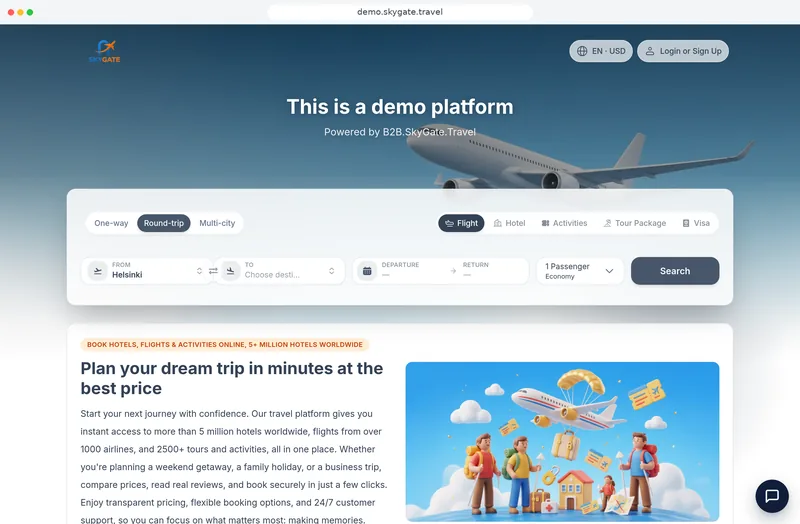Click the demo.skygate.travel address bar
Screen dimensions: 800x524
pyautogui.click(x=400, y=12)
